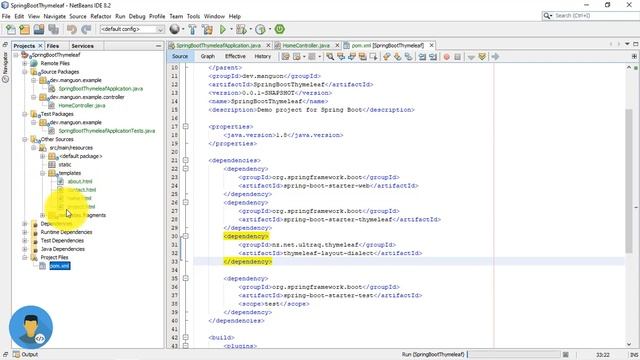Screen dimensions: 640x360
Task: Click Find Previous Occurrence icon
Action: (341, 57)
